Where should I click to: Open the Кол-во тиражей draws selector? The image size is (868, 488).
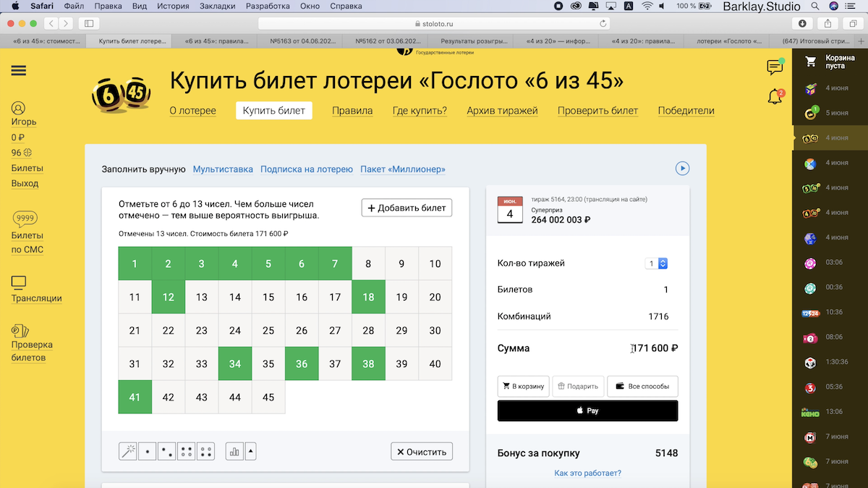pos(657,264)
